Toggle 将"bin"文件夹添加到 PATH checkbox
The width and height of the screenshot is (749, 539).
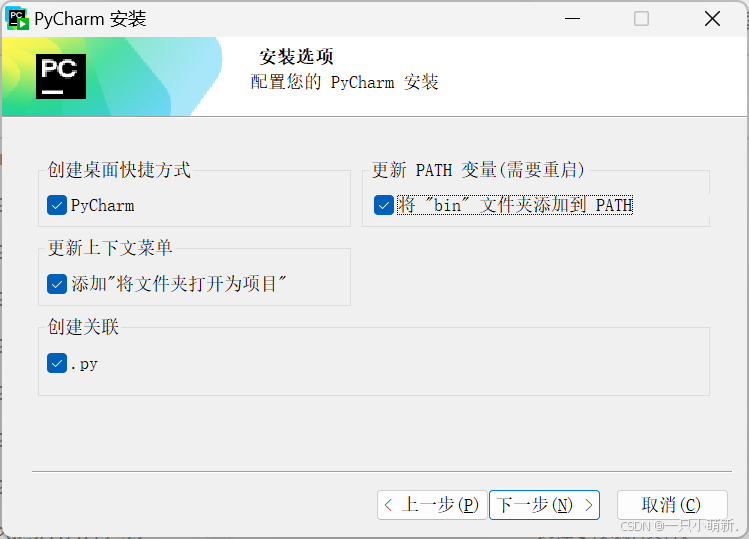pyautogui.click(x=384, y=205)
